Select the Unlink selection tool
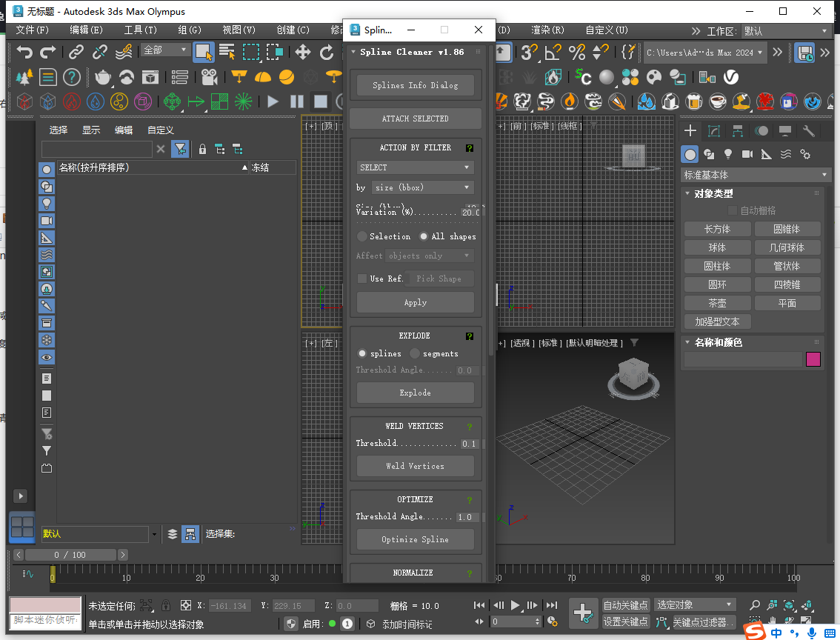Image resolution: width=840 pixels, height=640 pixels. click(x=100, y=53)
